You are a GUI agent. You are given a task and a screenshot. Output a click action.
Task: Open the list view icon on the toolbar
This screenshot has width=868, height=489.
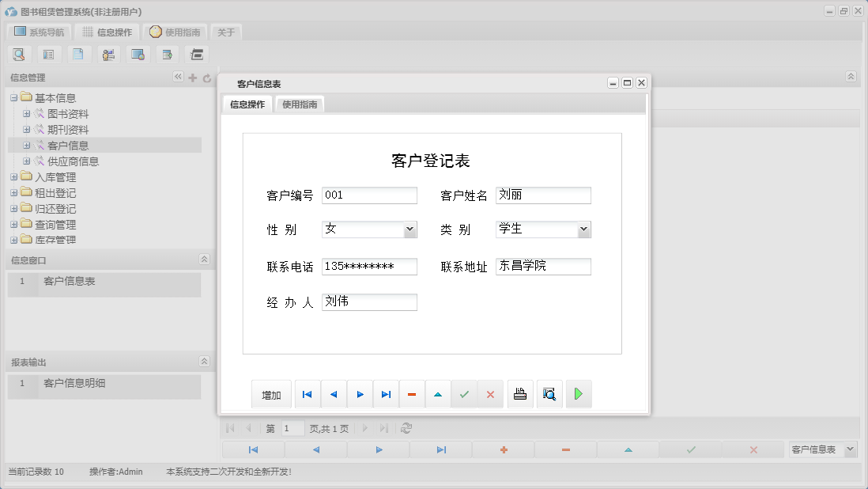click(x=48, y=54)
